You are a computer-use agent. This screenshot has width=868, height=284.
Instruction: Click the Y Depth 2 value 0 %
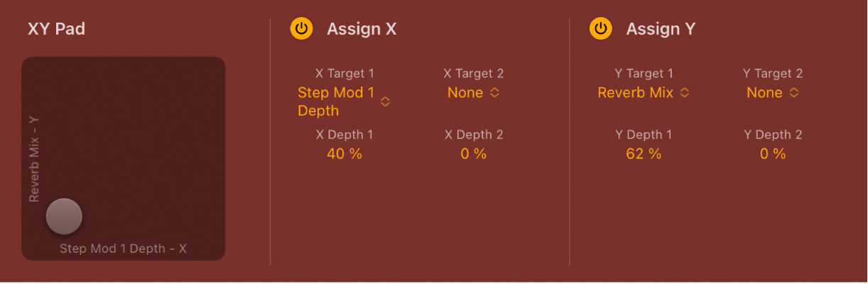click(x=773, y=153)
